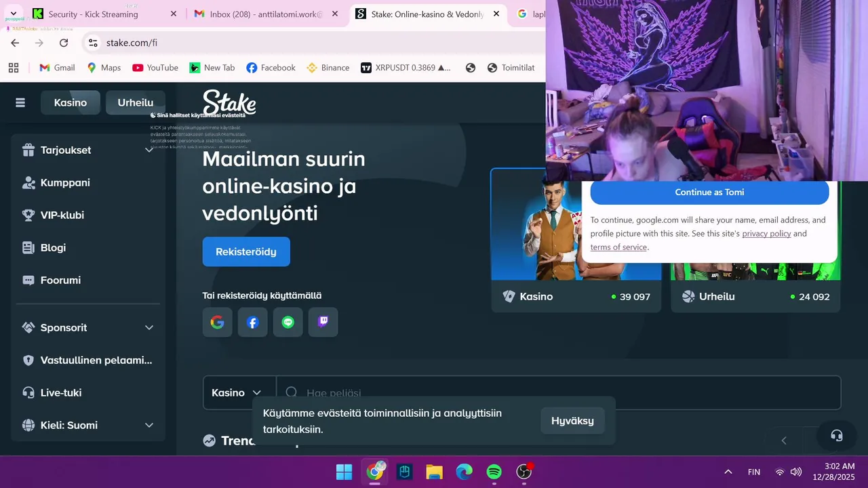
Task: Open the hamburger sidebar menu icon
Action: [20, 102]
